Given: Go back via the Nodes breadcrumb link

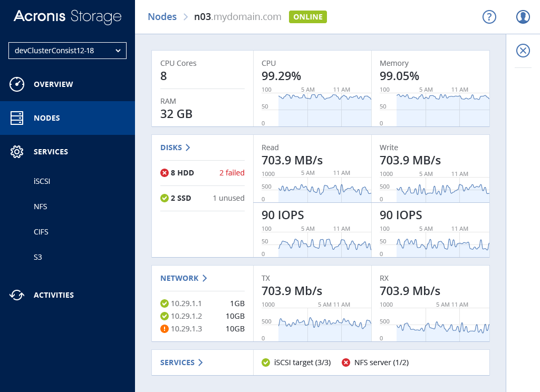Looking at the screenshot, I should [162, 17].
